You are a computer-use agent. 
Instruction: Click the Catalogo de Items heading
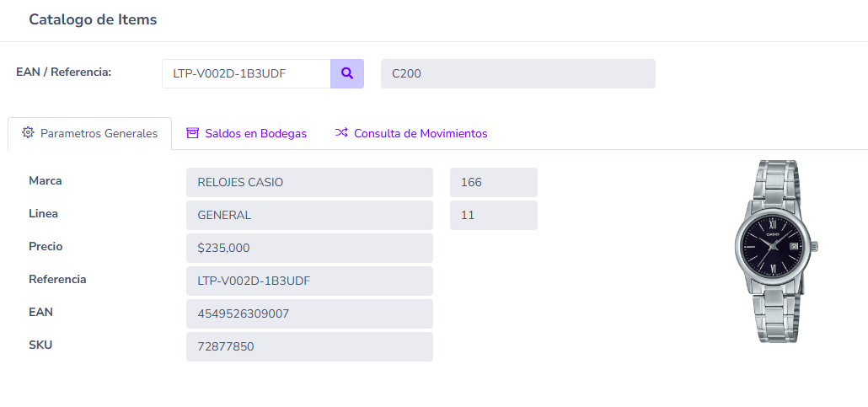point(93,19)
